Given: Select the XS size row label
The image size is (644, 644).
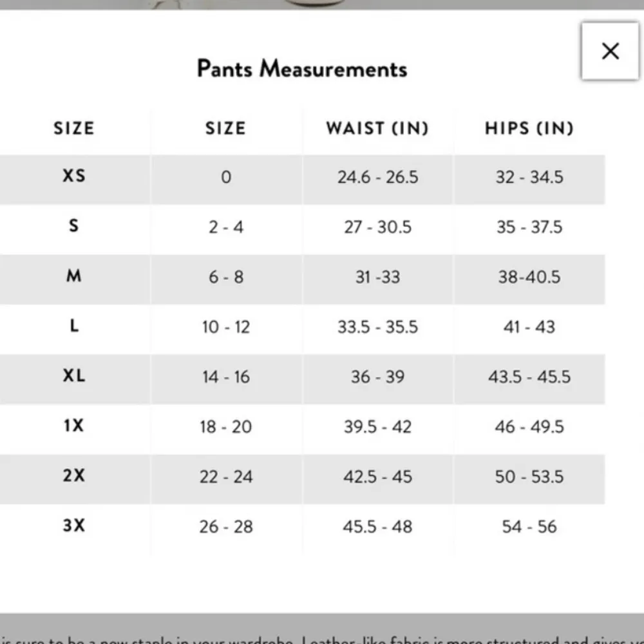Looking at the screenshot, I should coord(74,175).
